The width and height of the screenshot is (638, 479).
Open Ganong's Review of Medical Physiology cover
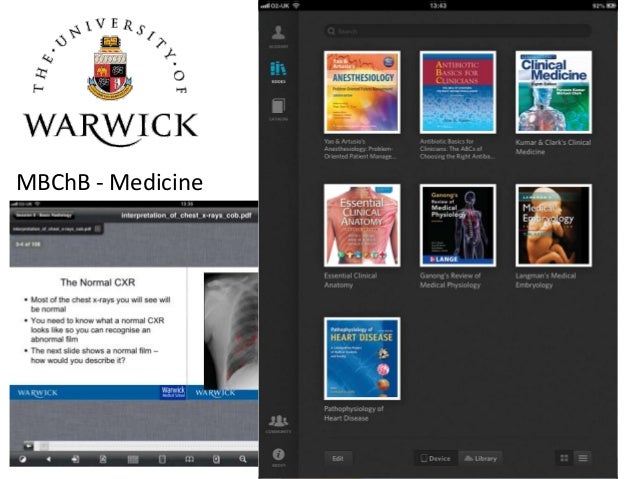[x=458, y=225]
